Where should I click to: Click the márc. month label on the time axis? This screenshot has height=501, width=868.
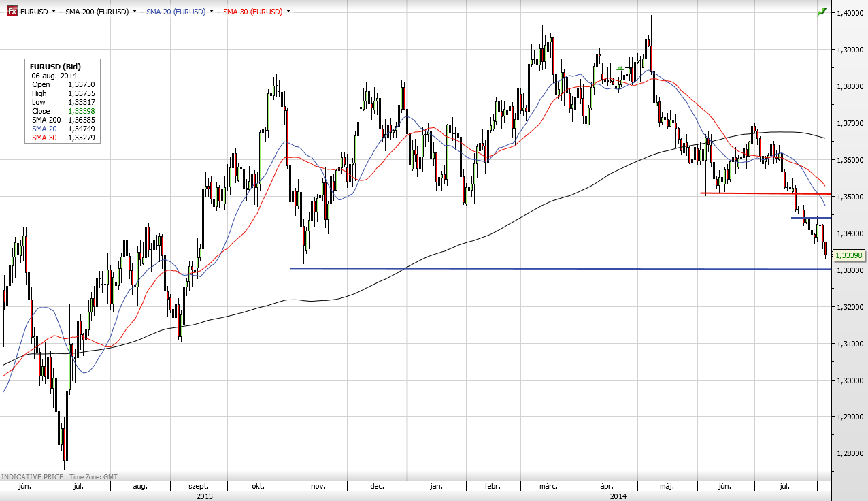[548, 487]
